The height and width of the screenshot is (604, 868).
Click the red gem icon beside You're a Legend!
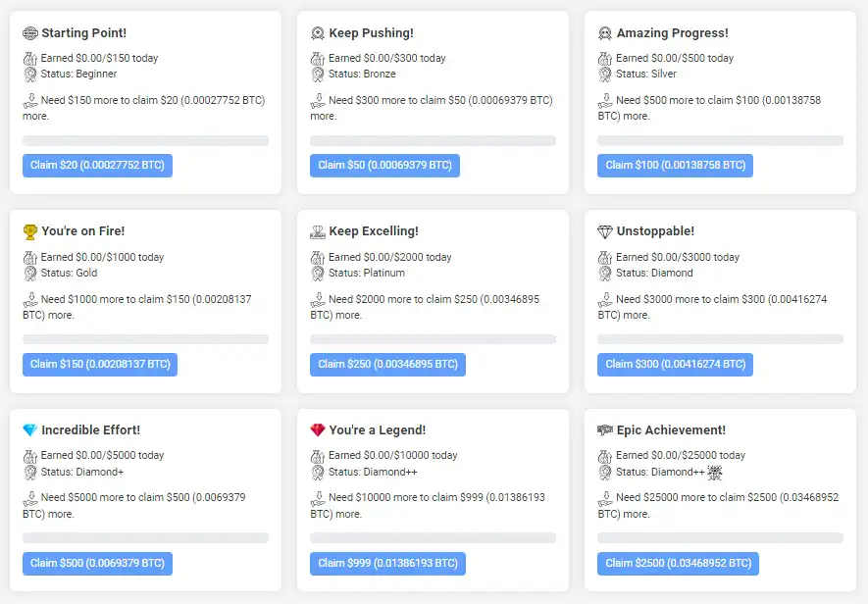[317, 430]
